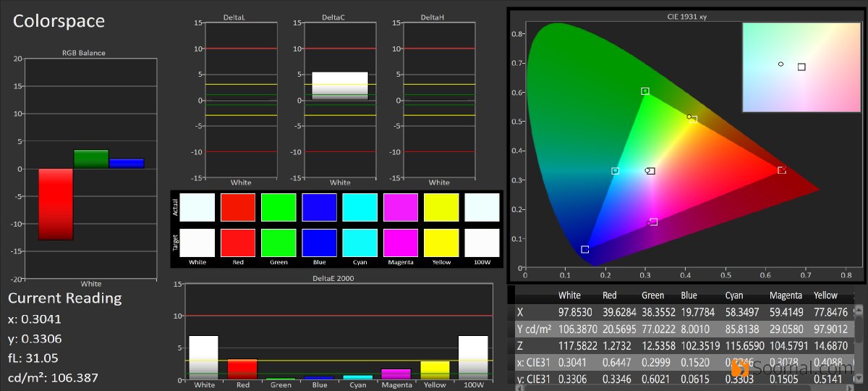
Task: Click the green primary marker on CIE diagram
Action: point(644,91)
